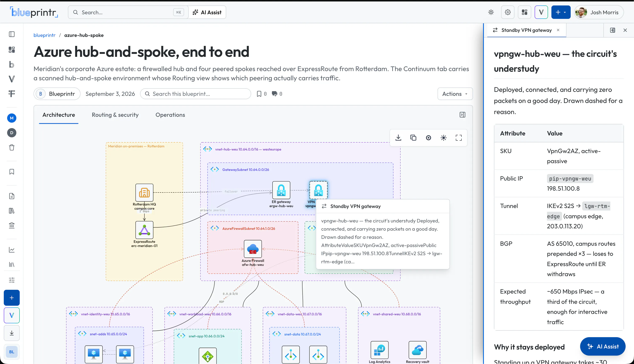Toggle the right panel layout icon
This screenshot has width=634, height=364.
(x=612, y=30)
